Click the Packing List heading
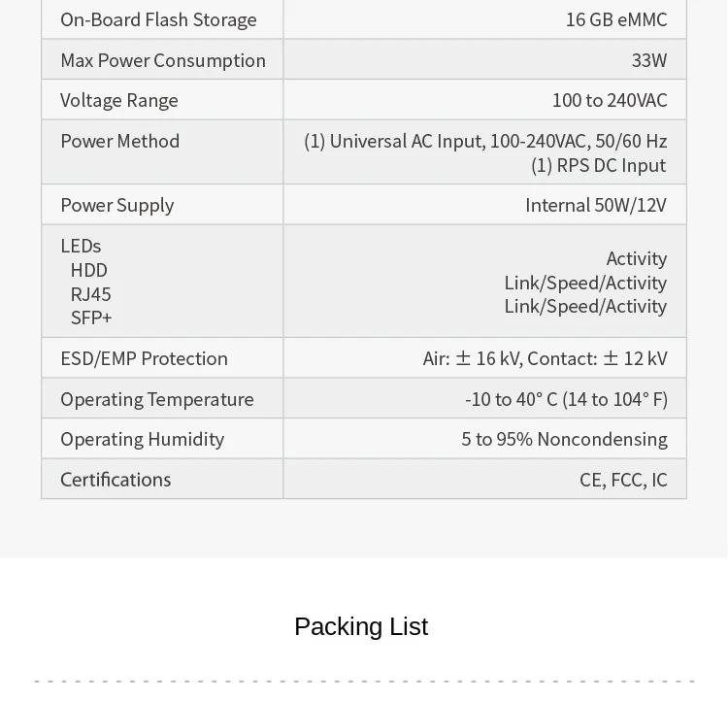Viewport: 728px width, 703px height. click(361, 626)
